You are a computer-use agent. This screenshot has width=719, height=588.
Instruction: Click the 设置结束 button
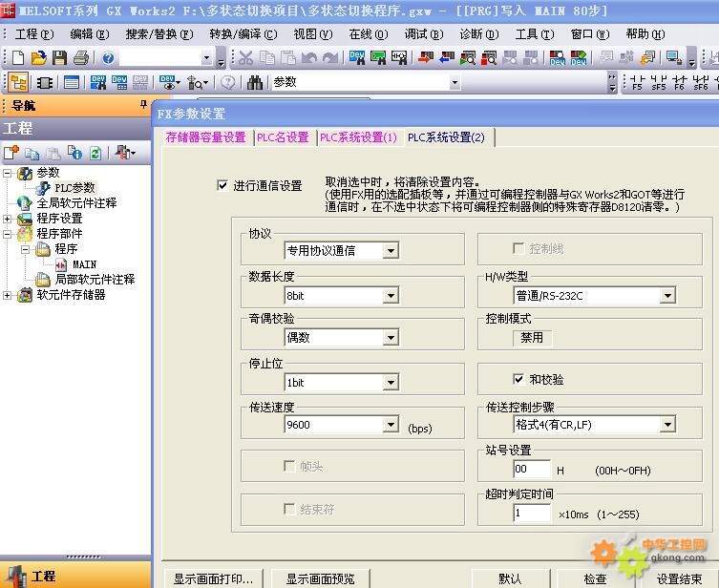tap(680, 578)
